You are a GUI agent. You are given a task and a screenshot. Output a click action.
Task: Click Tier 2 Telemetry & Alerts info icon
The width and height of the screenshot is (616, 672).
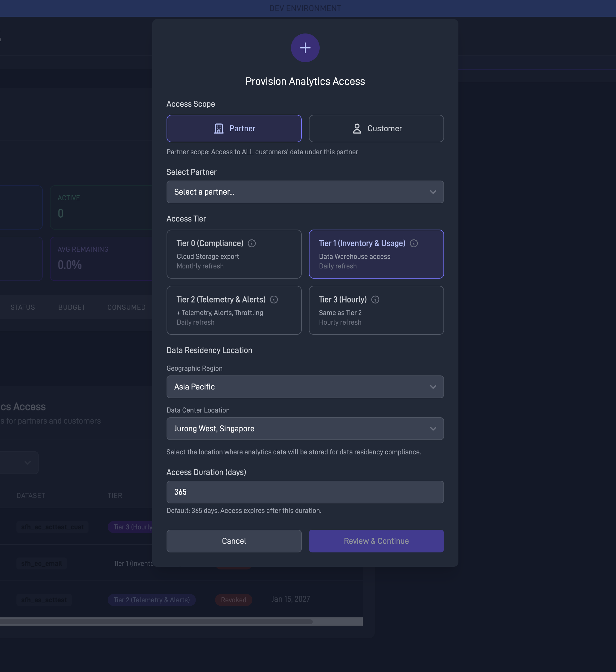[274, 300]
